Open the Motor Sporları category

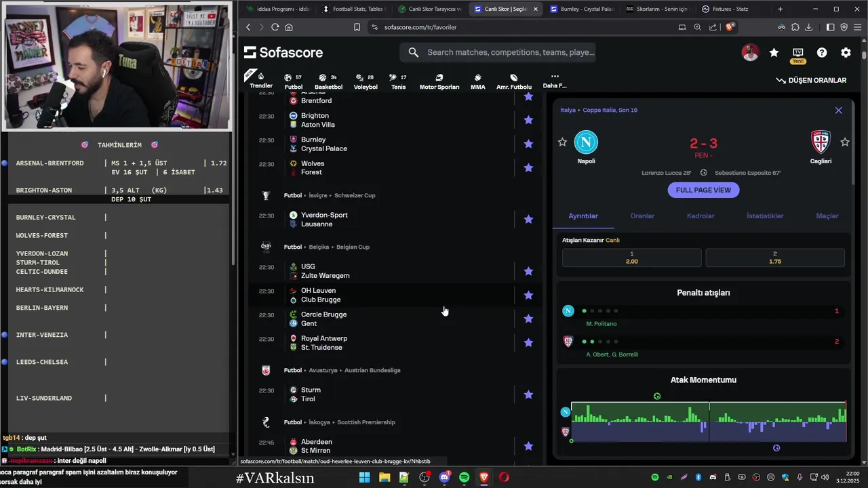click(439, 81)
